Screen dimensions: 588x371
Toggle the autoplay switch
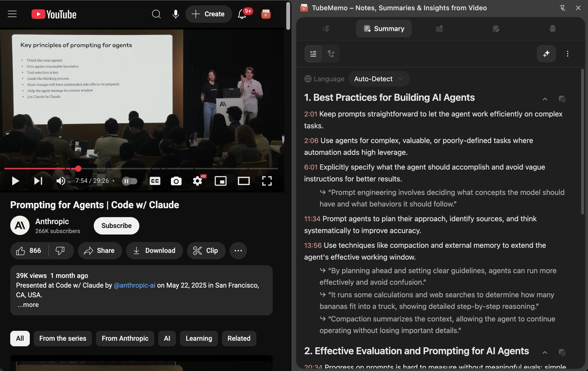tap(129, 181)
